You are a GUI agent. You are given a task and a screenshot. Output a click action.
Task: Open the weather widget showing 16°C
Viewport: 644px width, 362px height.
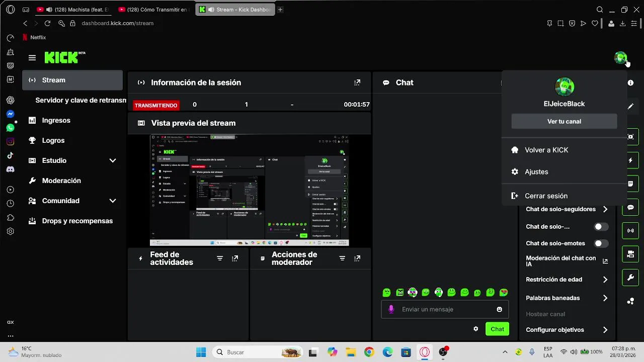click(34, 352)
